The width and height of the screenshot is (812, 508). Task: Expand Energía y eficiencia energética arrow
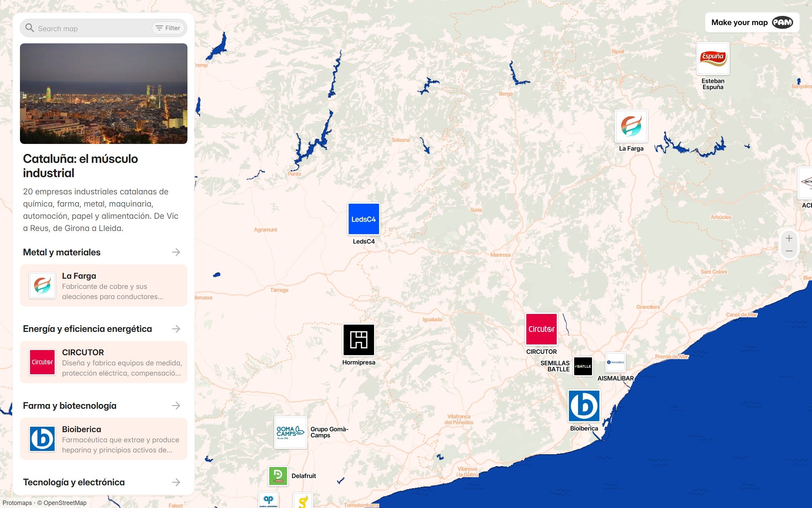176,329
